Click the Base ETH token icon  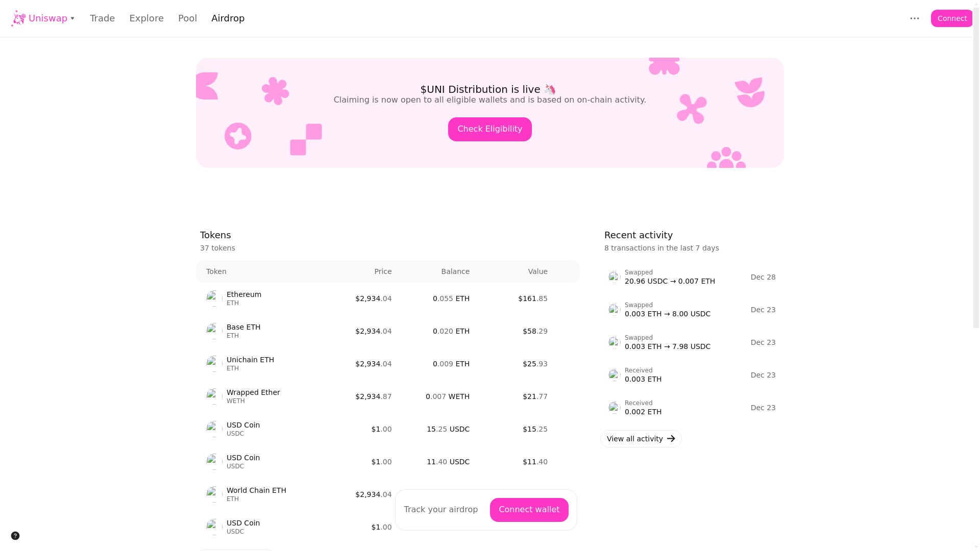214,331
